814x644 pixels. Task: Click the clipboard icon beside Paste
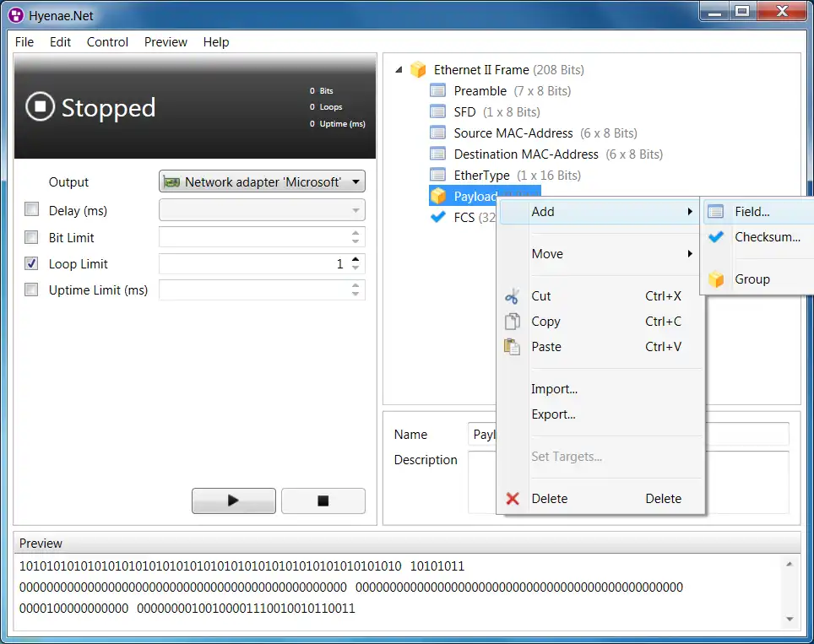point(513,347)
